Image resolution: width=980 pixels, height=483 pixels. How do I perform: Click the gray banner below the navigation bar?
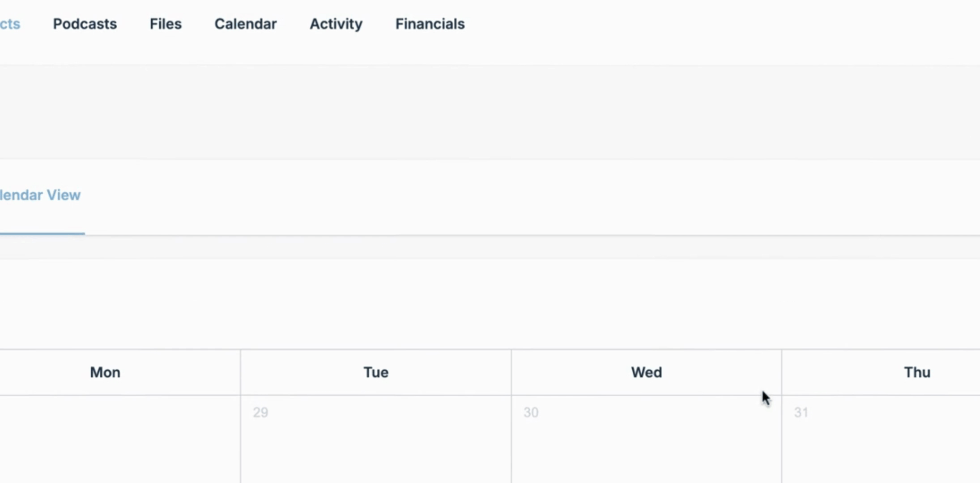point(490,112)
